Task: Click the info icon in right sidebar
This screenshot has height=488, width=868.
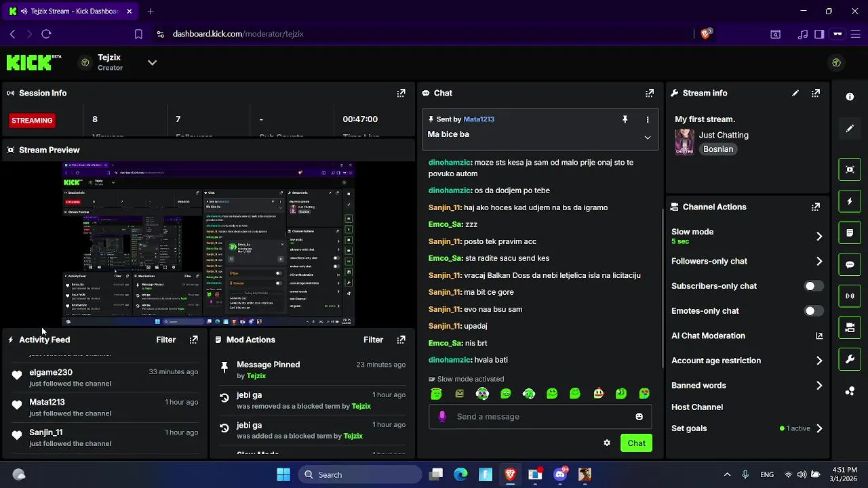Action: pos(850,97)
